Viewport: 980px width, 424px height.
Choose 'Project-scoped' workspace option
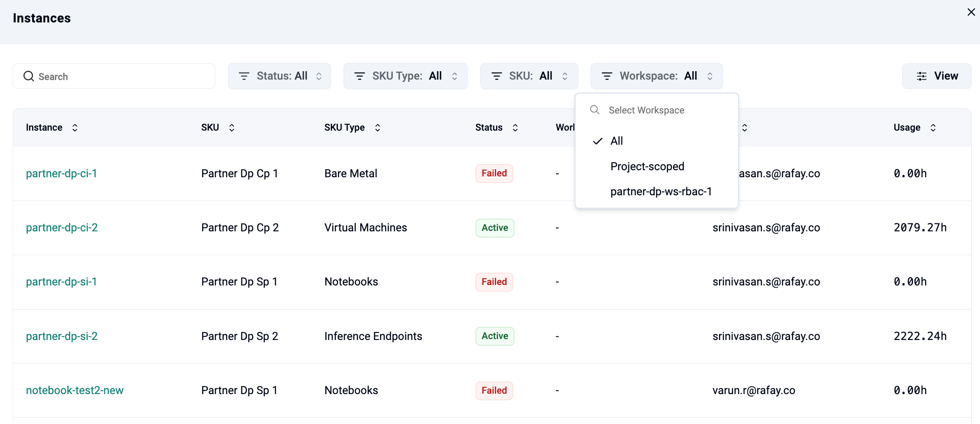click(x=647, y=166)
